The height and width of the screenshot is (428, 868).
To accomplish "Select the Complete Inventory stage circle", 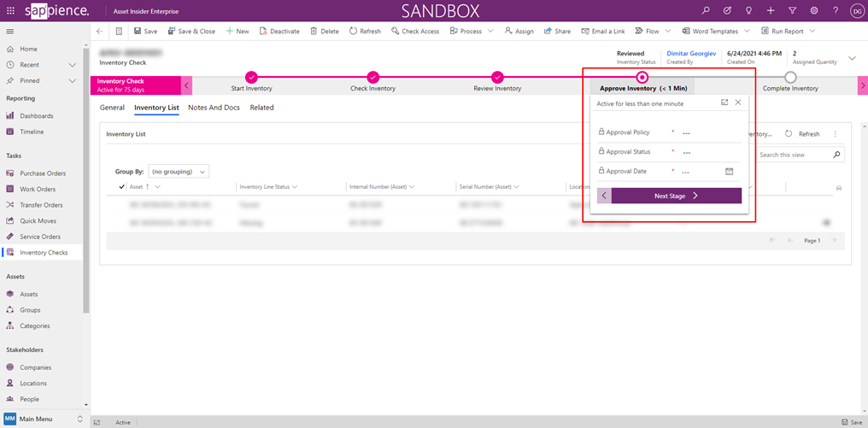I will (790, 77).
